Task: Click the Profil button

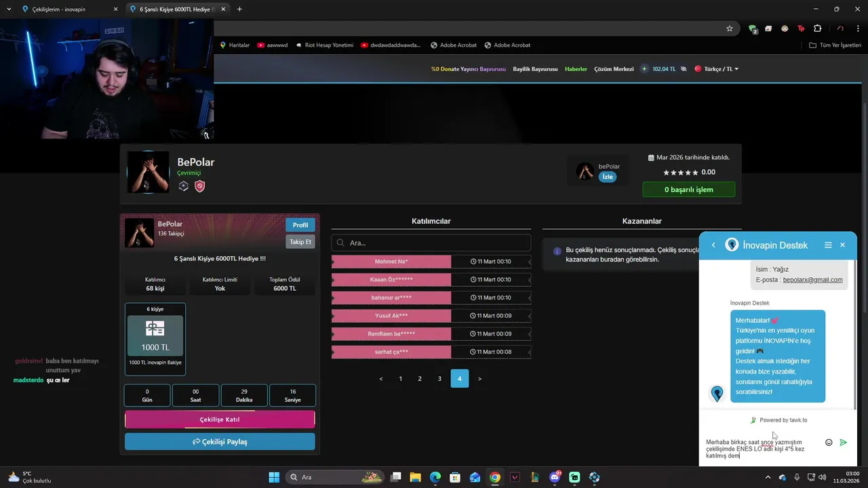Action: (300, 225)
